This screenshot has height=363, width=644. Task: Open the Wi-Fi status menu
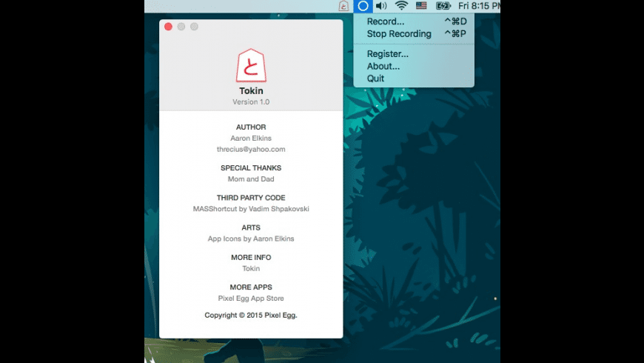point(401,6)
